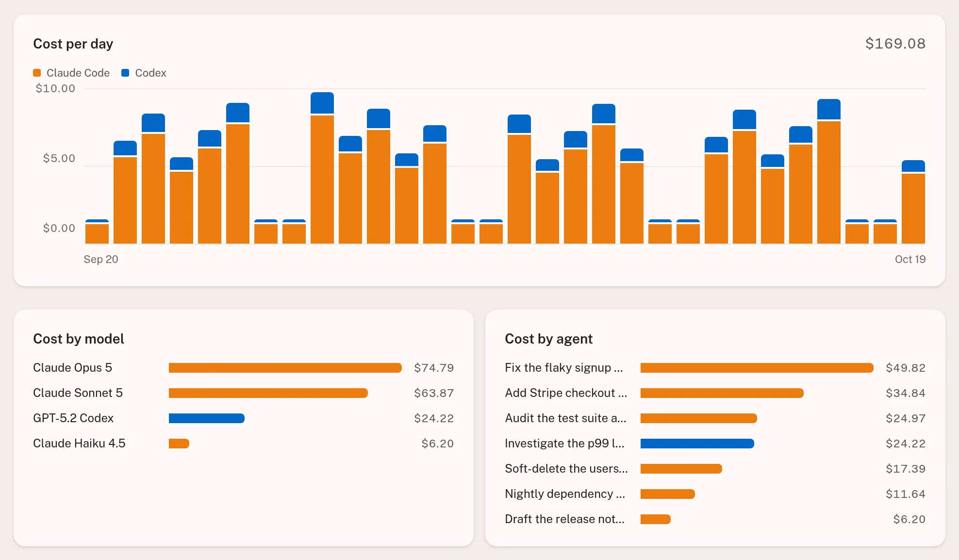The height and width of the screenshot is (560, 959).
Task: Click the Oct 19 daily cost bar
Action: coord(913,202)
